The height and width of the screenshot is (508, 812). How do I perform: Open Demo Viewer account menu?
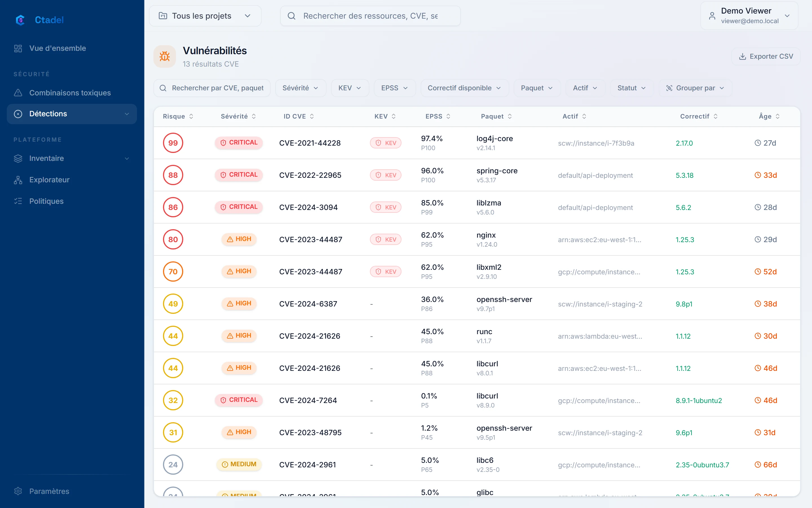click(749, 16)
